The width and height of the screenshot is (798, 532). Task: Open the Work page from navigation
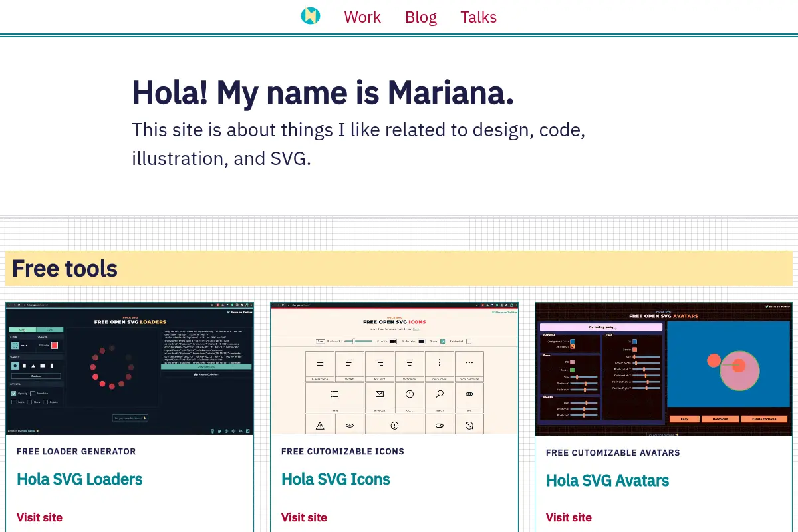tap(362, 17)
